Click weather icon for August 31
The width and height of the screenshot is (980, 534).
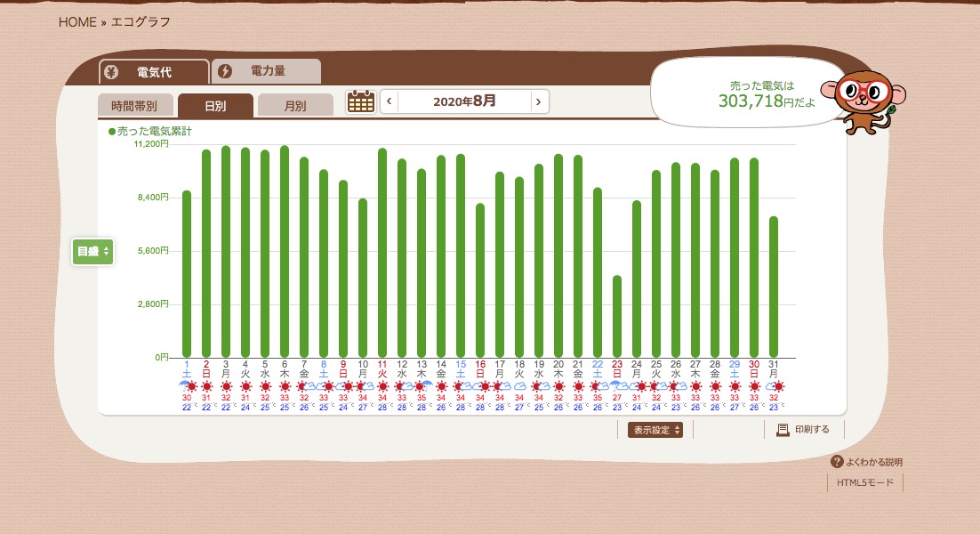click(775, 386)
